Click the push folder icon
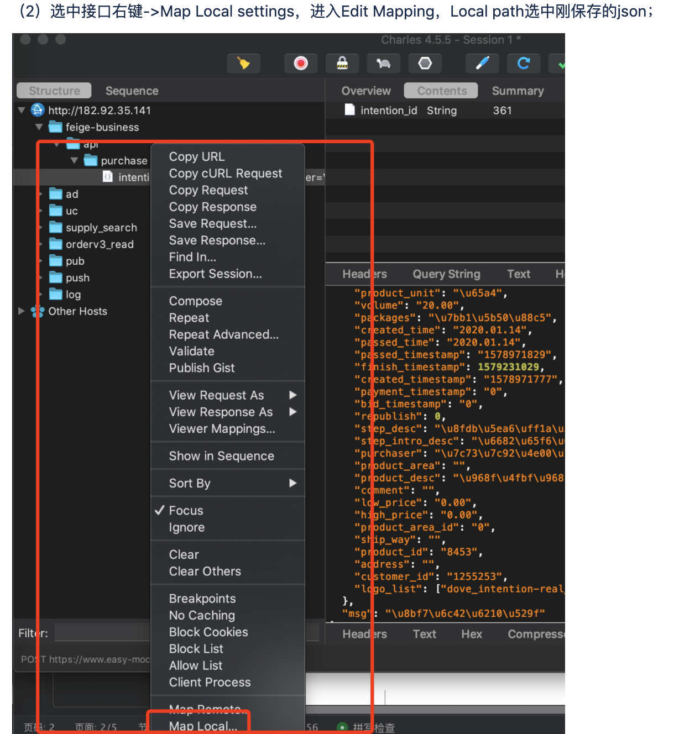The width and height of the screenshot is (700, 734). 56,277
